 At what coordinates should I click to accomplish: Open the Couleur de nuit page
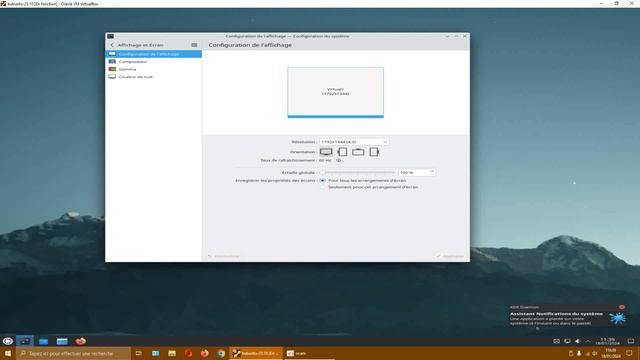pos(153,77)
